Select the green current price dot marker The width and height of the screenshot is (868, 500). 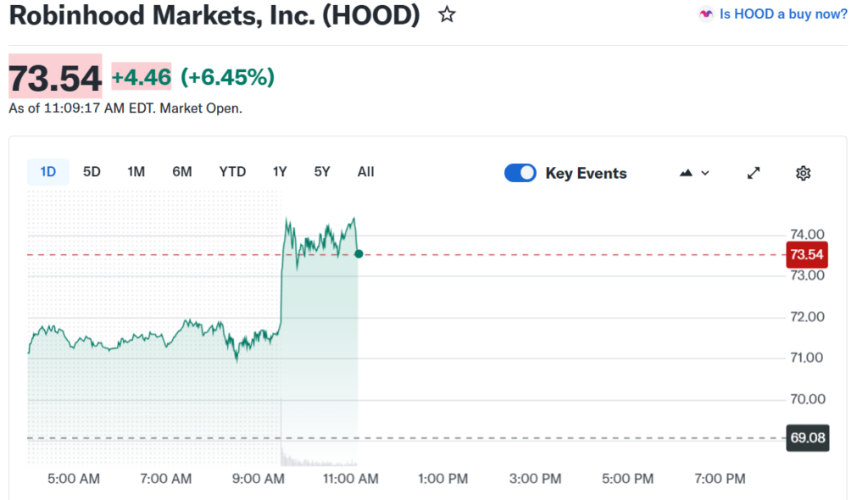coord(359,253)
